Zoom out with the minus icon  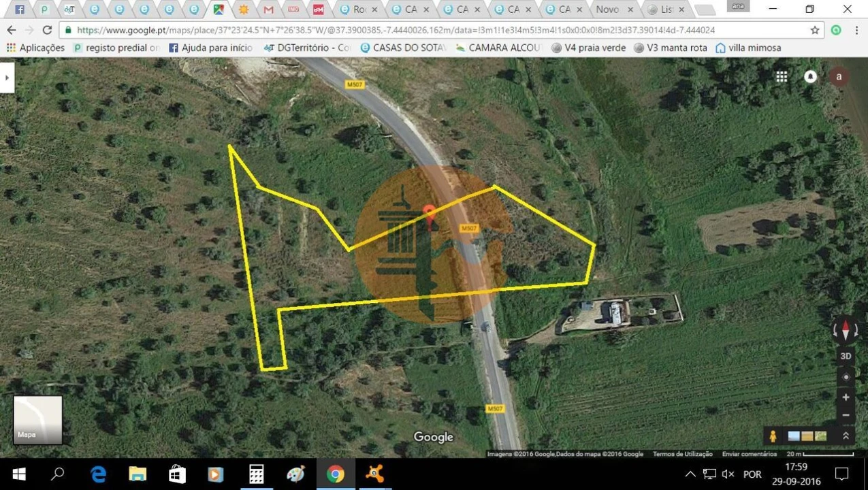coord(845,414)
